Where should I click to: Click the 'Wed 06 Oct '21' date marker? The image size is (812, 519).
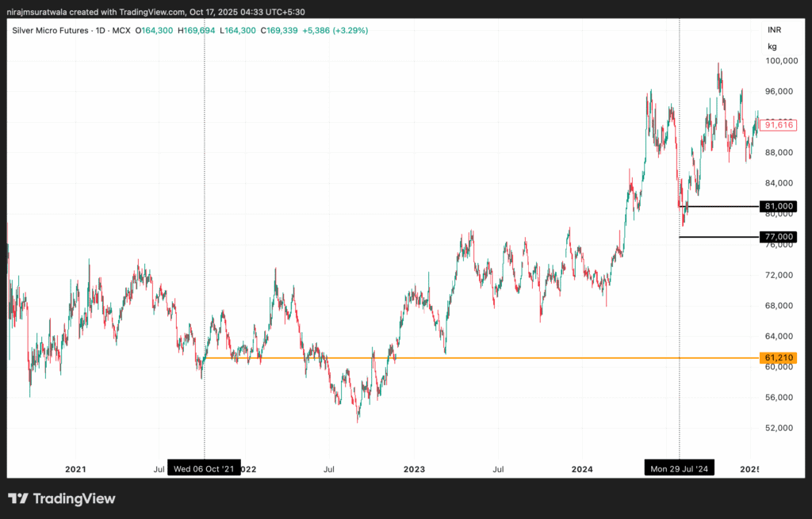(x=205, y=468)
